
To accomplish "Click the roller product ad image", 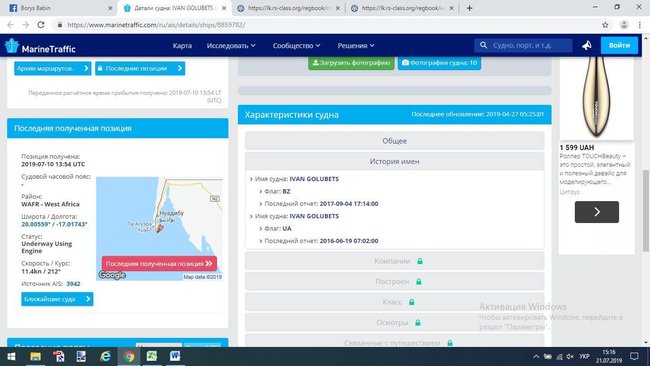I will pos(596,99).
